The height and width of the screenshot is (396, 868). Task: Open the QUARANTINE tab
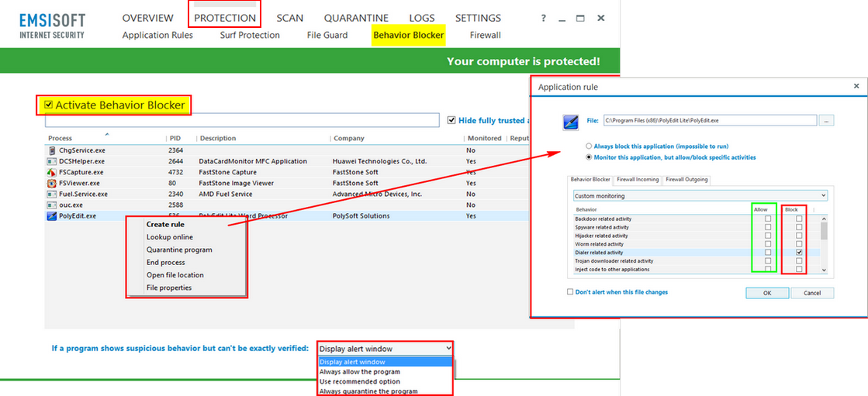click(x=356, y=19)
